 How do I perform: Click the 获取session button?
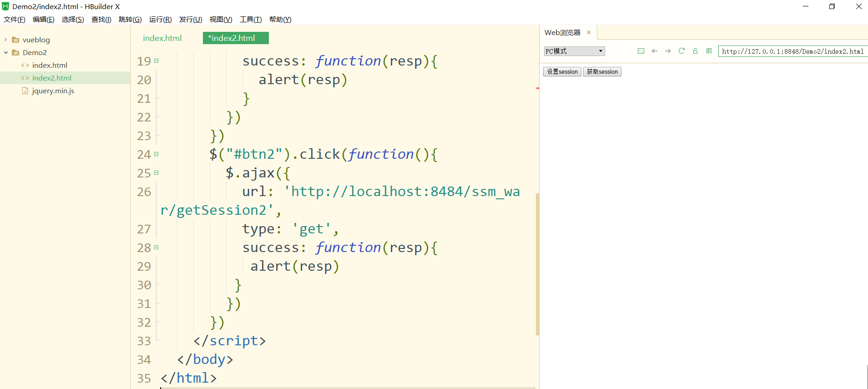pos(602,71)
